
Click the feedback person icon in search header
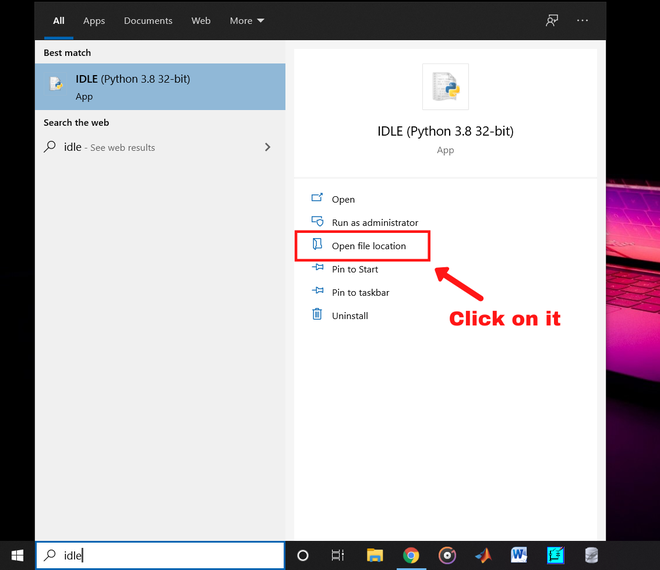tap(552, 20)
